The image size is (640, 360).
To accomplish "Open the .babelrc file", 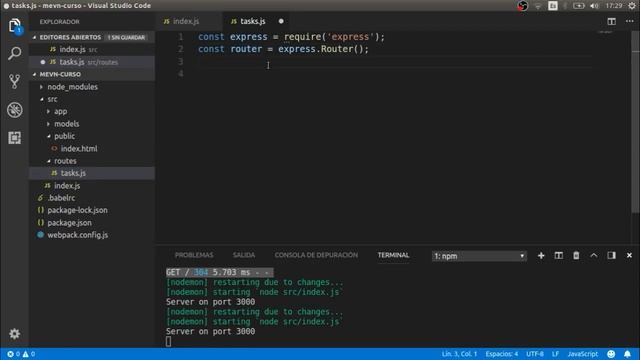I will [x=92, y=198].
